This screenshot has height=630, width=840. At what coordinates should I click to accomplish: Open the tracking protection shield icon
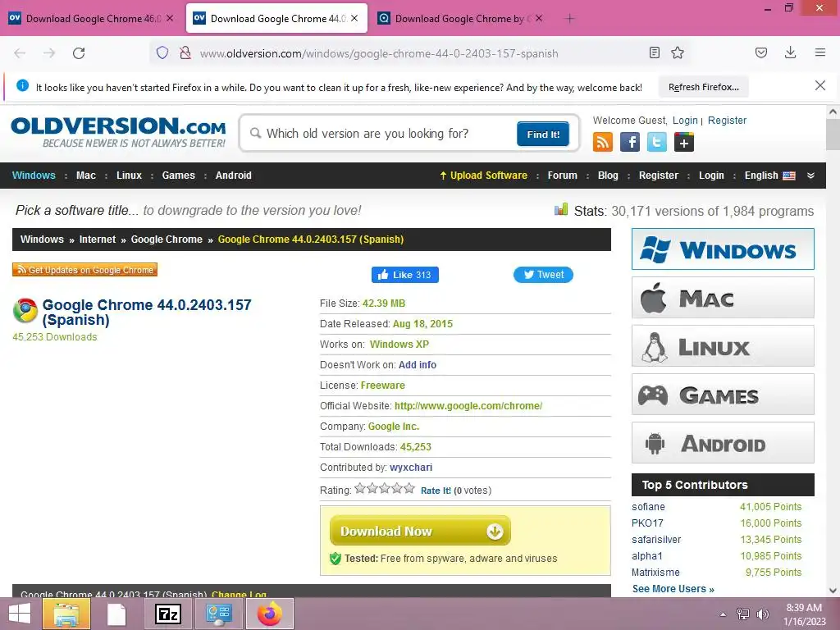[162, 52]
